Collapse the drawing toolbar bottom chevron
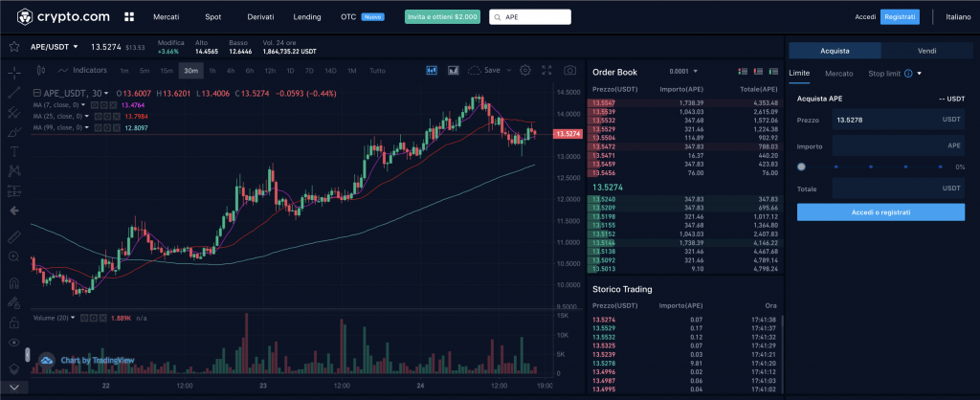 (13, 388)
